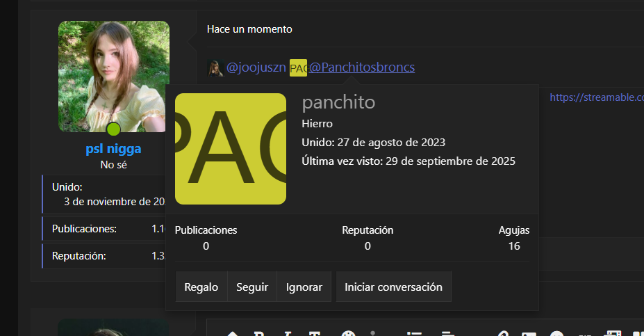Image resolution: width=644 pixels, height=336 pixels.
Task: Start a chat via Iniciar conversación
Action: [x=393, y=287]
